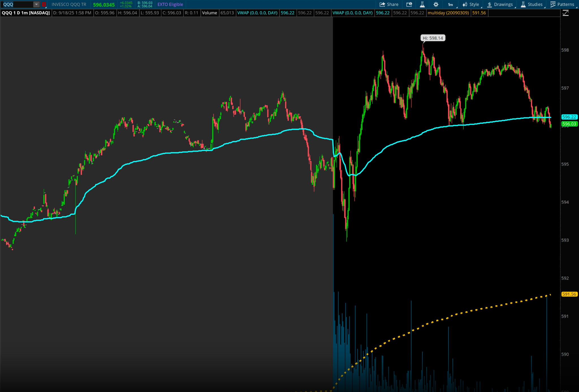This screenshot has height=392, width=579.
Task: Open the Drawings menu
Action: [500, 4]
